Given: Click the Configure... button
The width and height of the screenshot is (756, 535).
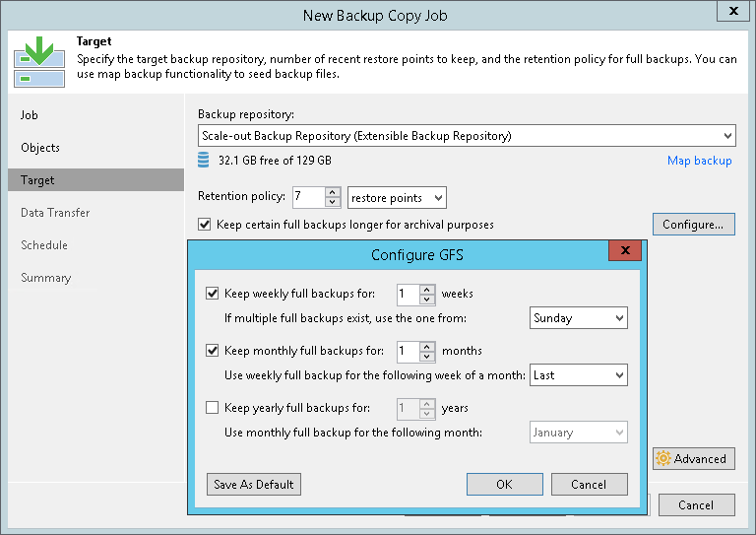Looking at the screenshot, I should pyautogui.click(x=694, y=225).
